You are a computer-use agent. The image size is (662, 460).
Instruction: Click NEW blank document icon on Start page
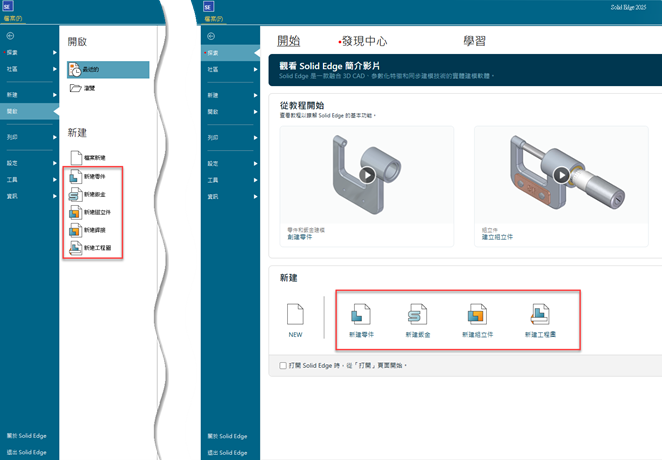pyautogui.click(x=295, y=314)
